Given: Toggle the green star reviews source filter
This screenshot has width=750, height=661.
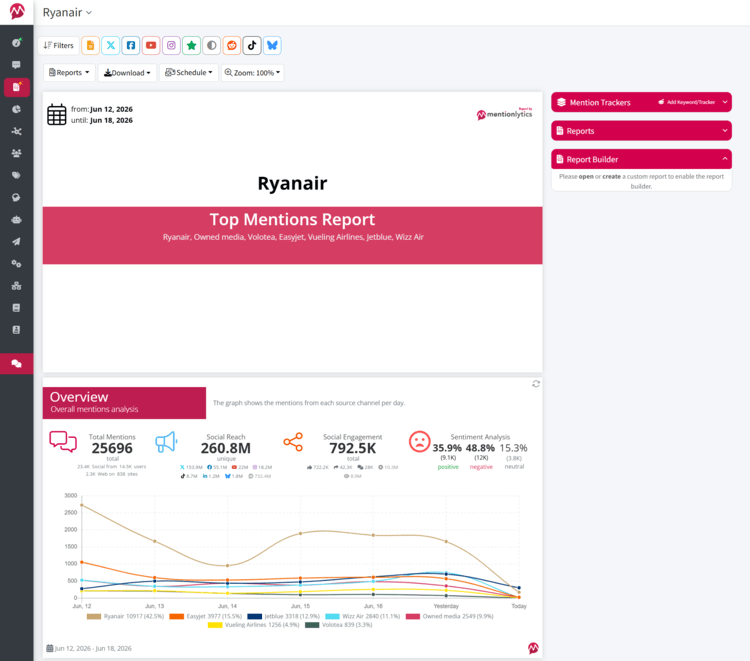Looking at the screenshot, I should click(191, 45).
